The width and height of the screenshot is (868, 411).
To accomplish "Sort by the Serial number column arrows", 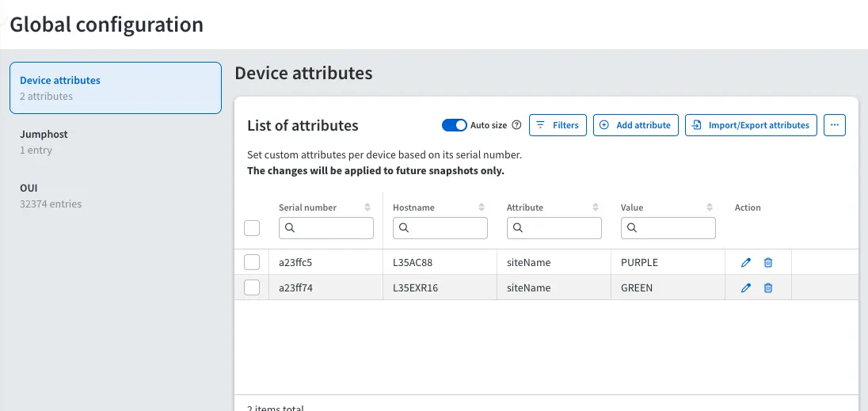I will pyautogui.click(x=367, y=207).
